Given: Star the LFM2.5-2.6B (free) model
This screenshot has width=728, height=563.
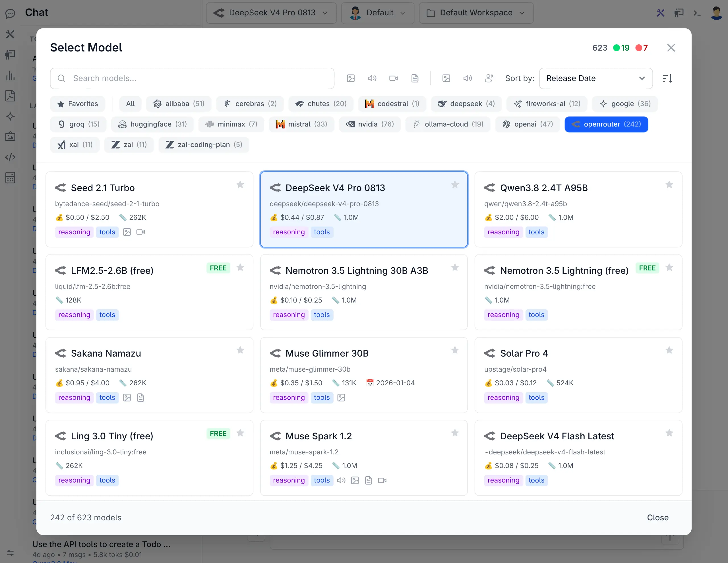Looking at the screenshot, I should 240,267.
